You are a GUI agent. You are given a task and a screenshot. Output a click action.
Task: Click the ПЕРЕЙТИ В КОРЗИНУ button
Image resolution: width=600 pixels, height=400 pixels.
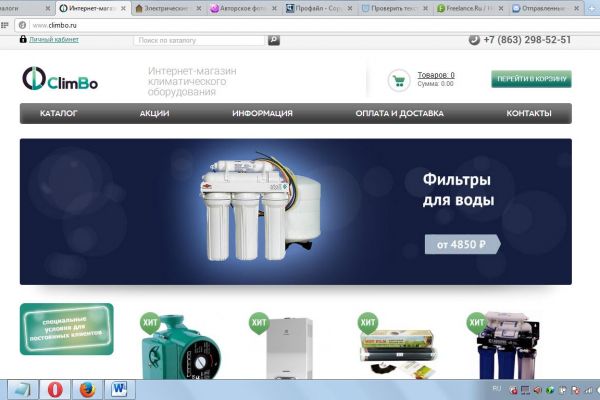pyautogui.click(x=531, y=79)
